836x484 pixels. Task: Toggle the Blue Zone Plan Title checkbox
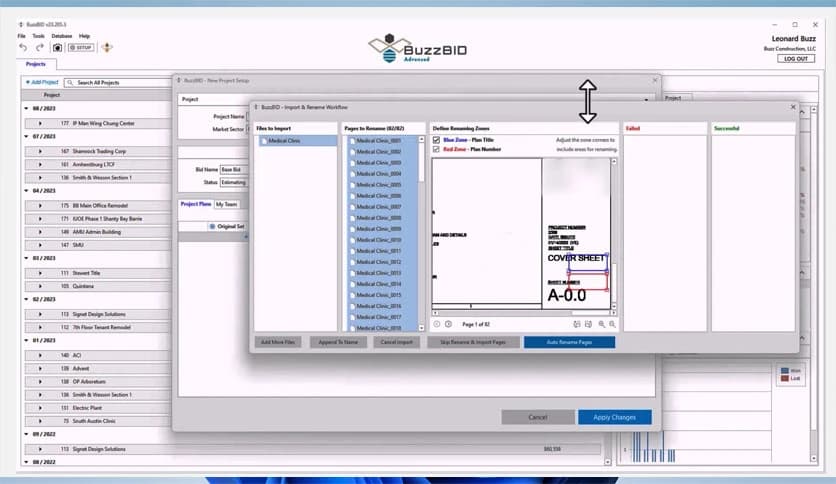click(436, 140)
